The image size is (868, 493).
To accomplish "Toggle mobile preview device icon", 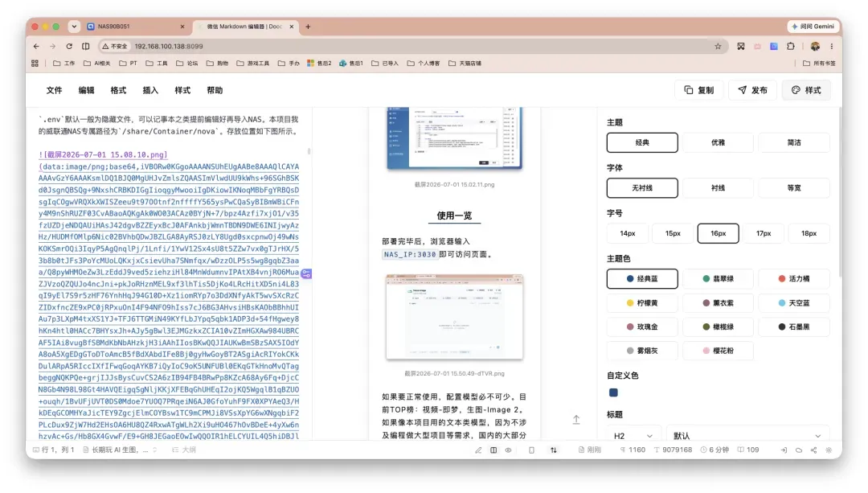I will 531,450.
